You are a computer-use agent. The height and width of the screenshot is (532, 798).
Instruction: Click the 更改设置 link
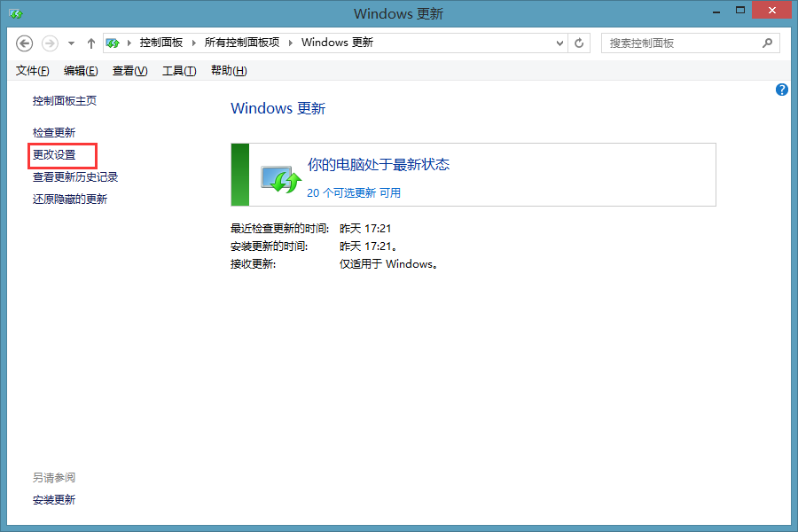(x=54, y=155)
